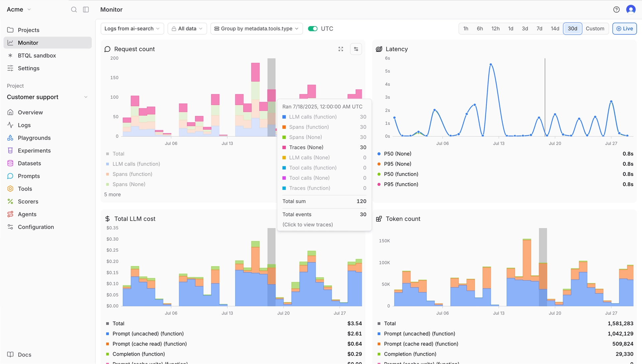Change the Group by metadata.tools.type selection

[x=256, y=28]
